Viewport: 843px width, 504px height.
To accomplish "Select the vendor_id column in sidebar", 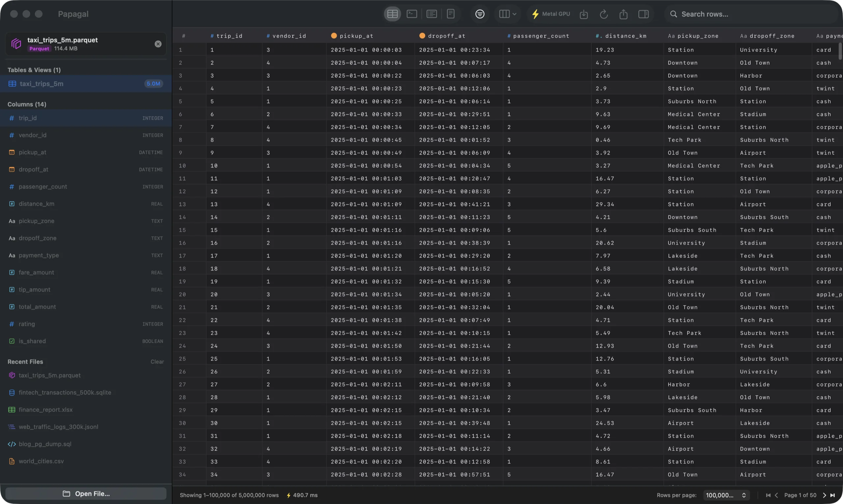I will click(86, 135).
